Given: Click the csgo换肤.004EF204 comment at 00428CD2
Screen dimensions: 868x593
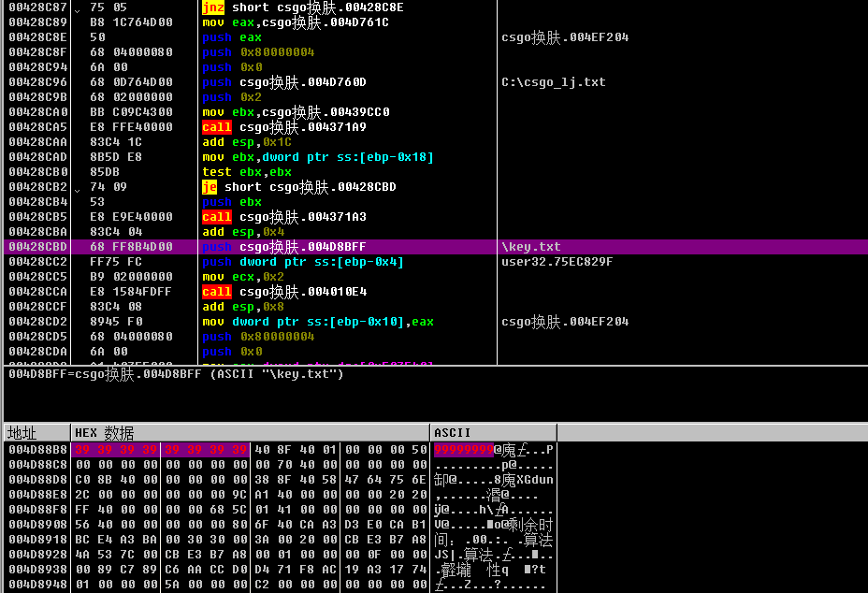Looking at the screenshot, I should tap(565, 322).
